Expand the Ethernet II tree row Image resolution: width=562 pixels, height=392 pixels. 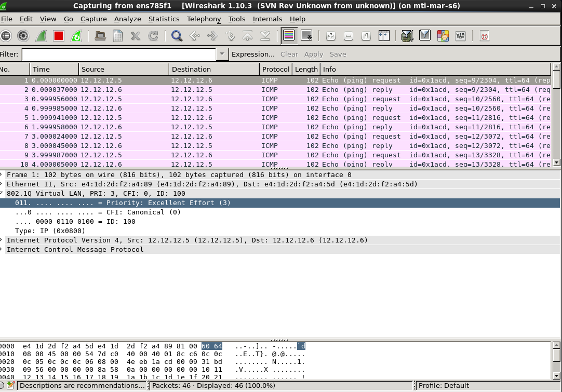[2, 184]
